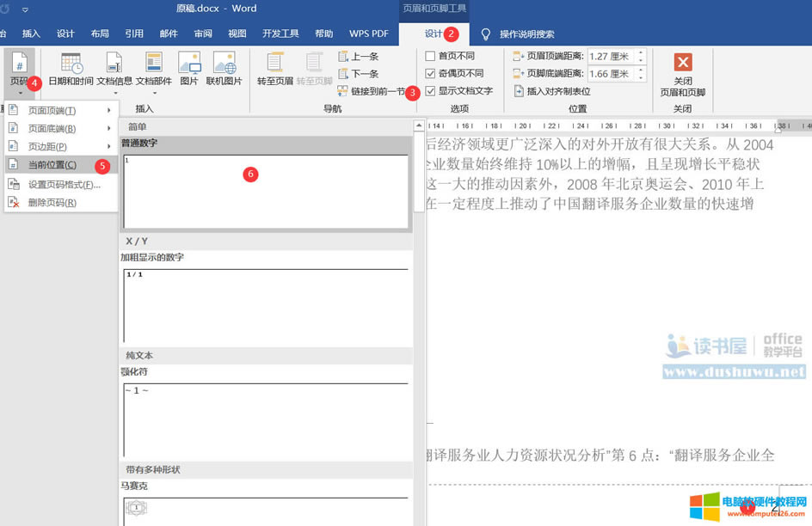Click the 文档部件 icon

click(153, 64)
